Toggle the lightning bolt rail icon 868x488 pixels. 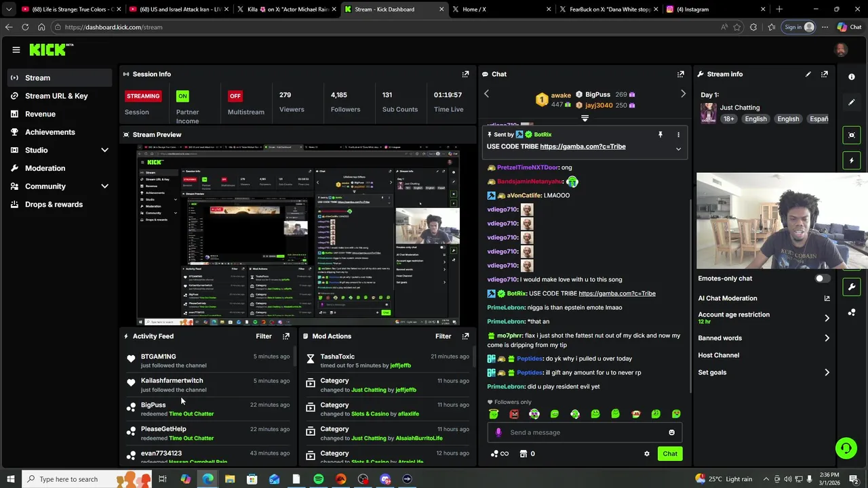point(852,161)
